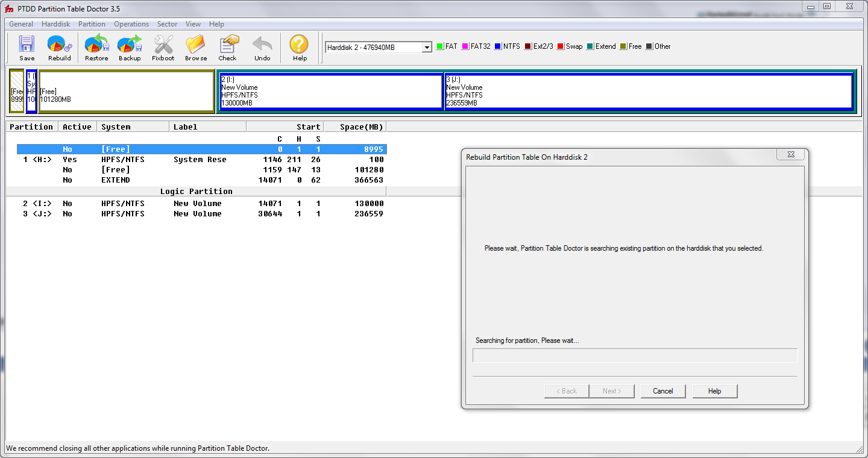Click the System column header
The height and width of the screenshot is (458, 868).
(x=133, y=127)
